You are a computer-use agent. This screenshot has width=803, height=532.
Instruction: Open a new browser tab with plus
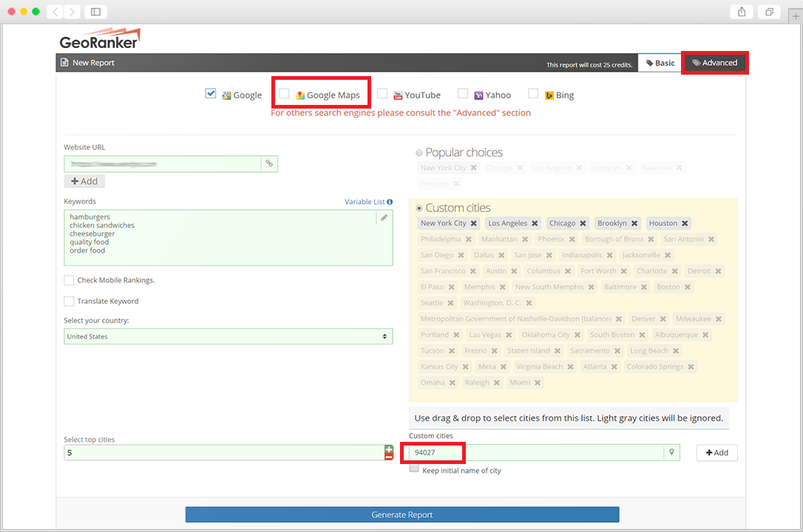[x=796, y=16]
